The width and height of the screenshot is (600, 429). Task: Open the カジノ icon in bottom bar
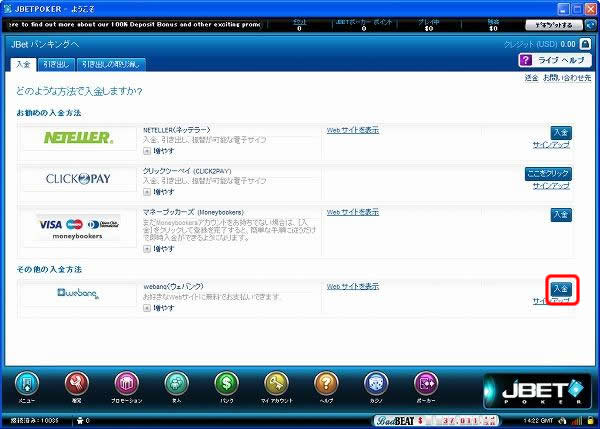(x=376, y=383)
